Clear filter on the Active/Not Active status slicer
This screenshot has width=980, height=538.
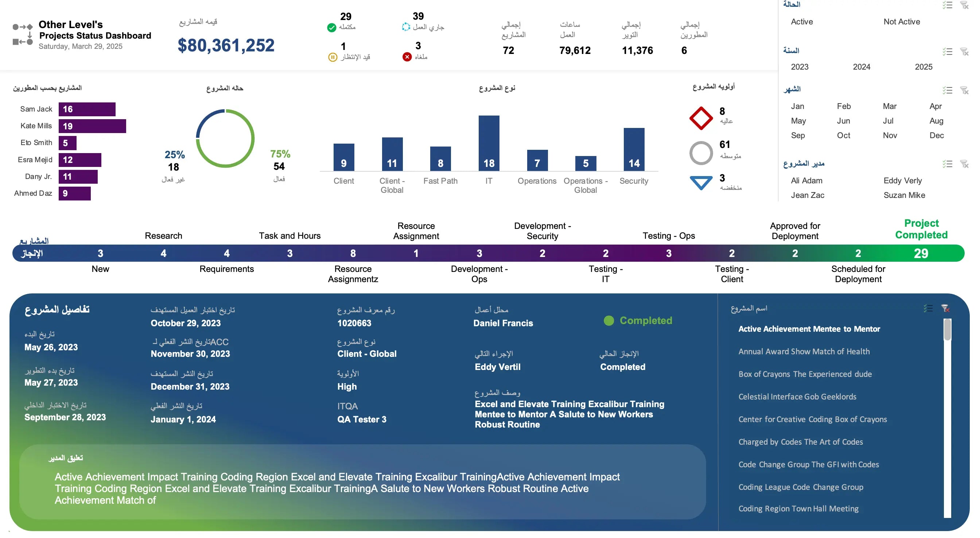click(x=964, y=5)
